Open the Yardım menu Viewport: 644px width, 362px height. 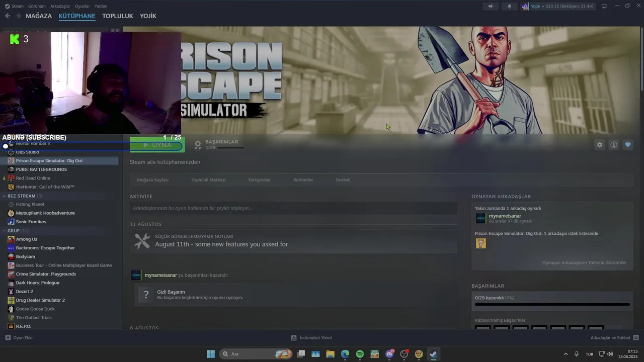pyautogui.click(x=101, y=6)
